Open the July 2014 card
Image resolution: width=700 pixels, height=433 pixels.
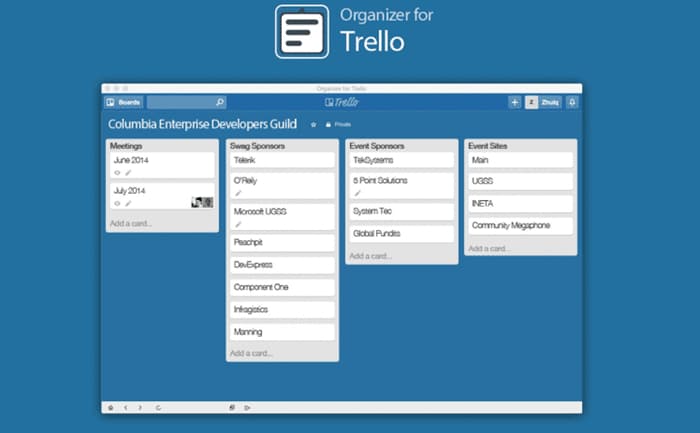162,196
